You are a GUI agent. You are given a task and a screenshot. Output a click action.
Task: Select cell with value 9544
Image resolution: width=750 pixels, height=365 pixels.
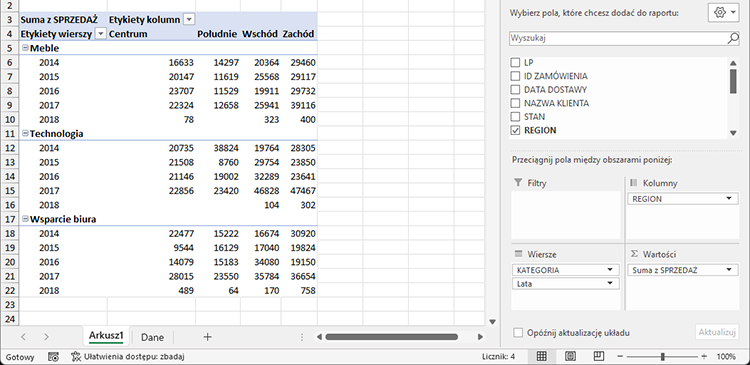(151, 247)
